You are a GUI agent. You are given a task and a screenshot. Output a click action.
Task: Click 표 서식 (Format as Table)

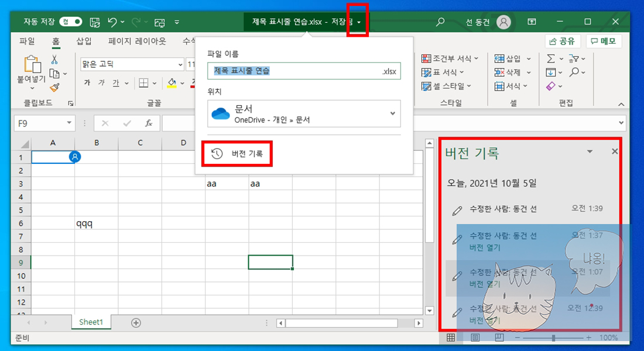[x=443, y=73]
